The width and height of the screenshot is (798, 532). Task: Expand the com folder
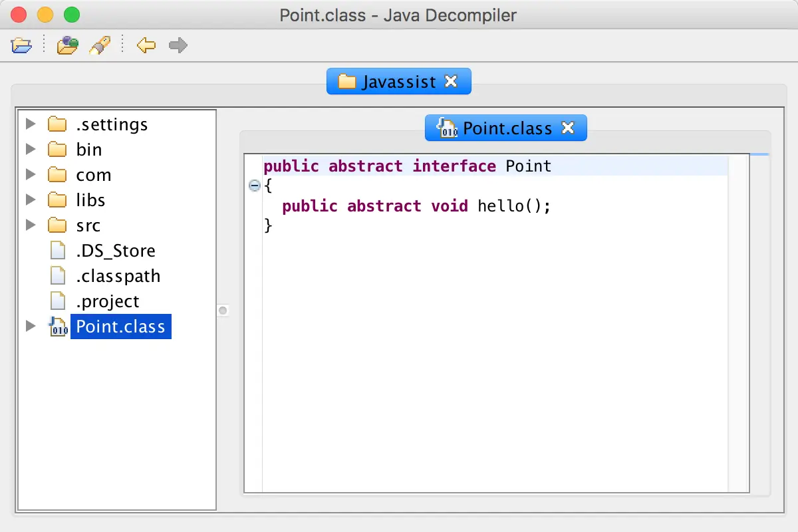tap(31, 174)
